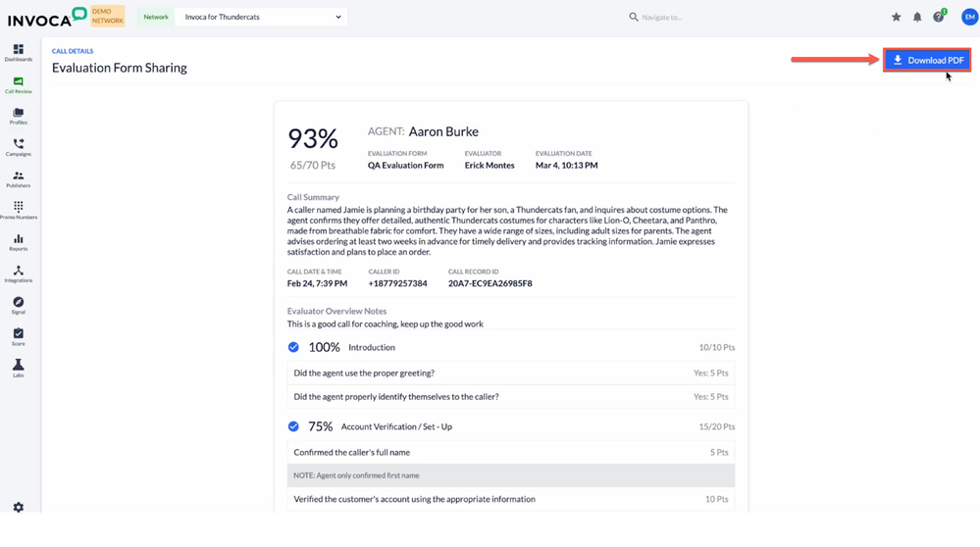Image resolution: width=980 pixels, height=547 pixels.
Task: Click the Download PDF button
Action: tap(927, 61)
